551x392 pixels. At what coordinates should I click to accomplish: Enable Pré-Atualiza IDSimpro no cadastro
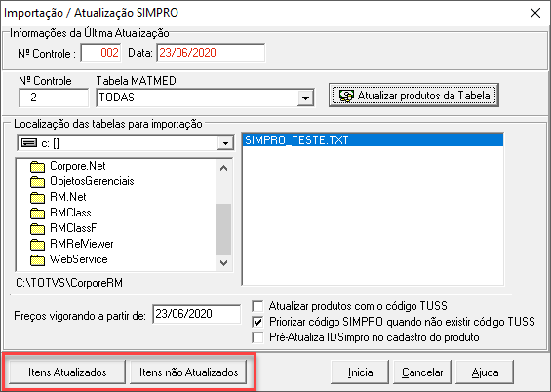(x=257, y=337)
